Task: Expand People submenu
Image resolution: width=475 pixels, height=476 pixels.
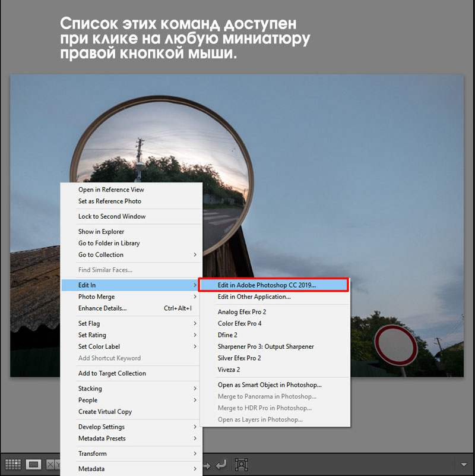Action: tap(130, 400)
